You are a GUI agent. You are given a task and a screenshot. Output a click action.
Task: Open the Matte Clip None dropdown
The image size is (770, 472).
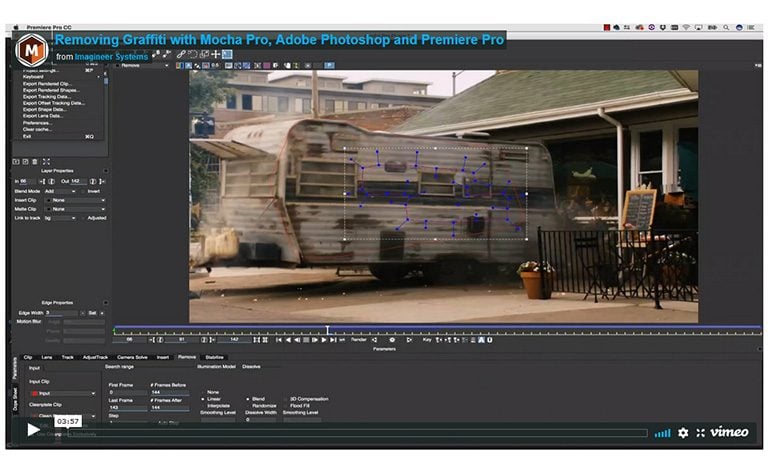[76, 209]
